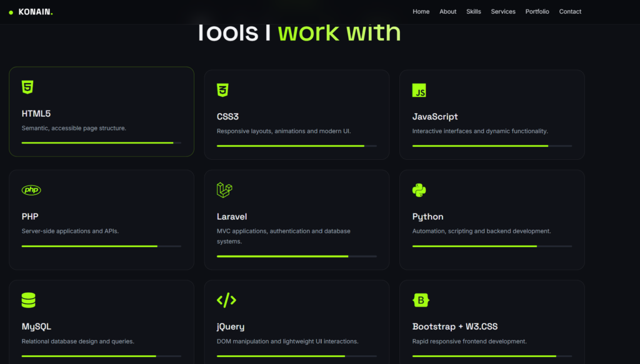Click the Python skill progress bar
Viewport: 640px width, 364px height.
492,246
